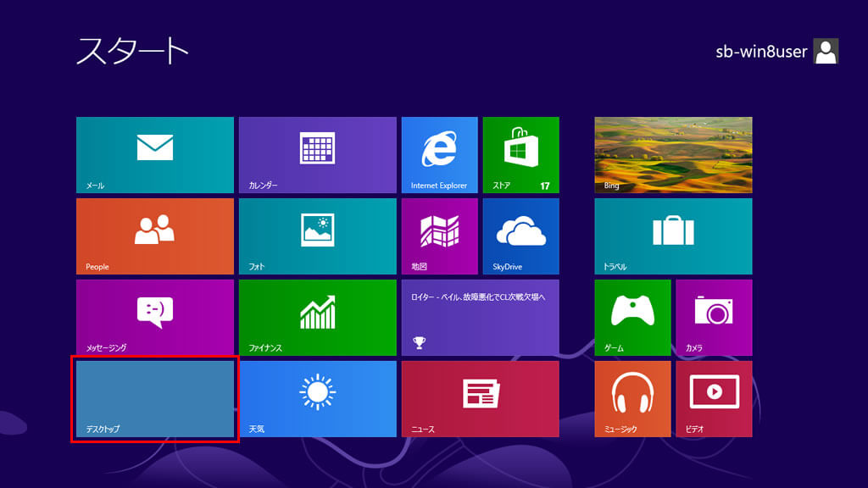868x488 pixels.
Task: Open the Maps (地図) tile
Action: (x=439, y=236)
